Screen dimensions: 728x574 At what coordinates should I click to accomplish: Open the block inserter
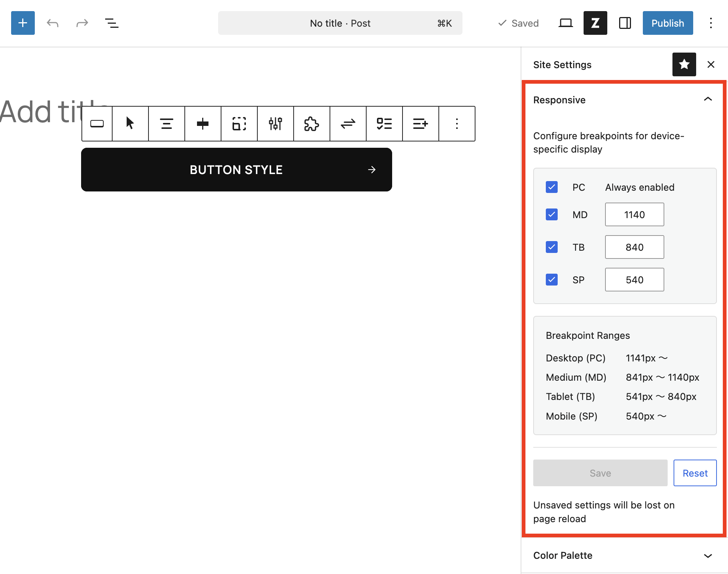(x=23, y=23)
